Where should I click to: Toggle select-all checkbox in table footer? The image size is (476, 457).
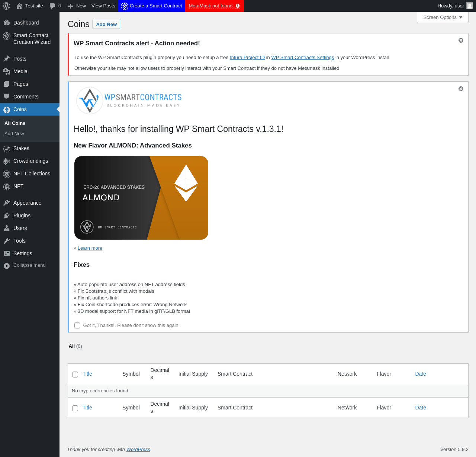[x=75, y=408]
